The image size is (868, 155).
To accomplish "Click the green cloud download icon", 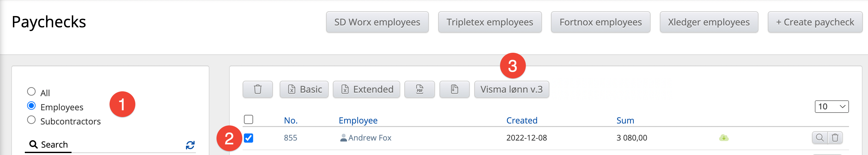I will [723, 138].
